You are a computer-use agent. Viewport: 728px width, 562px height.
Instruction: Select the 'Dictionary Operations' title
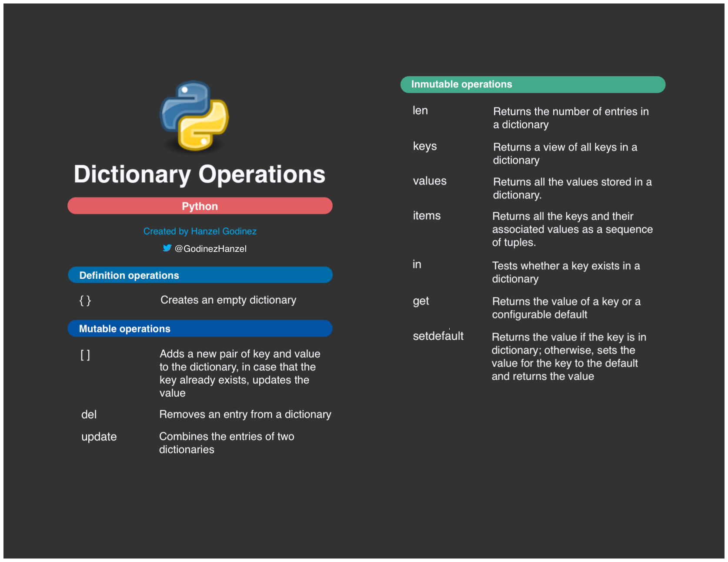point(200,174)
